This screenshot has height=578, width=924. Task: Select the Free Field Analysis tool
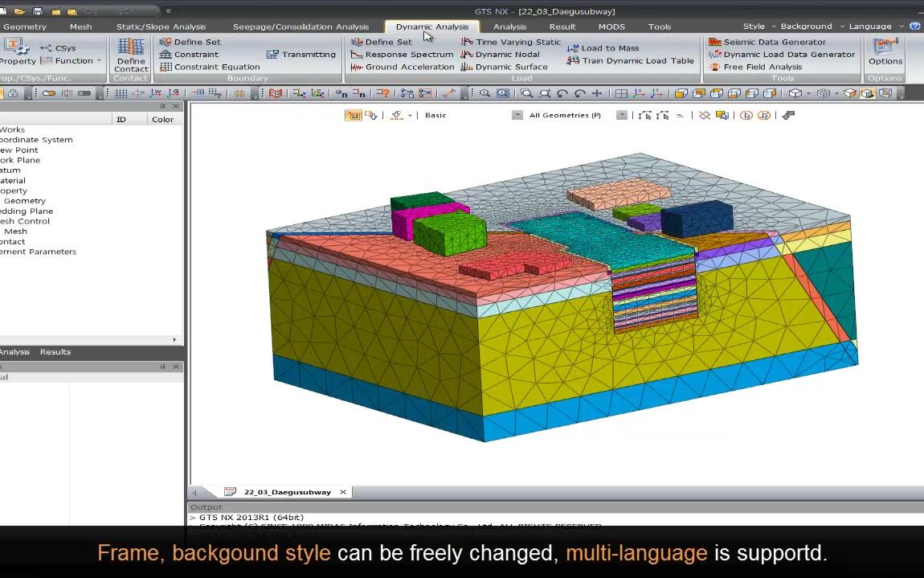tap(762, 68)
